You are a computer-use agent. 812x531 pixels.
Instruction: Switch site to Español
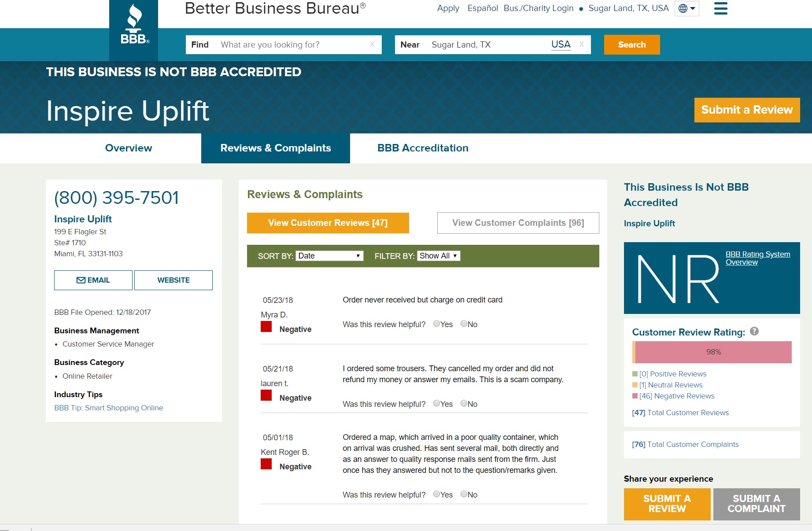click(483, 8)
